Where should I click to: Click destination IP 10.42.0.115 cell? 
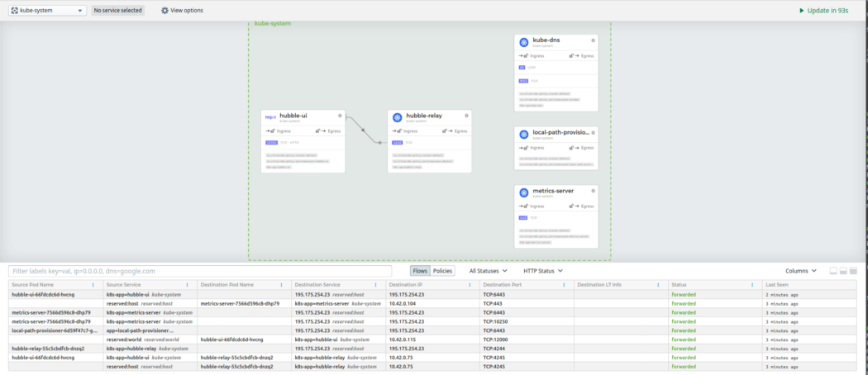coord(433,339)
